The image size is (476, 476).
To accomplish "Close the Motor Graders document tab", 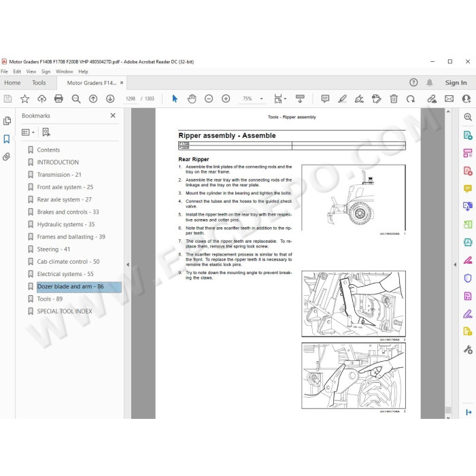I will pyautogui.click(x=122, y=82).
